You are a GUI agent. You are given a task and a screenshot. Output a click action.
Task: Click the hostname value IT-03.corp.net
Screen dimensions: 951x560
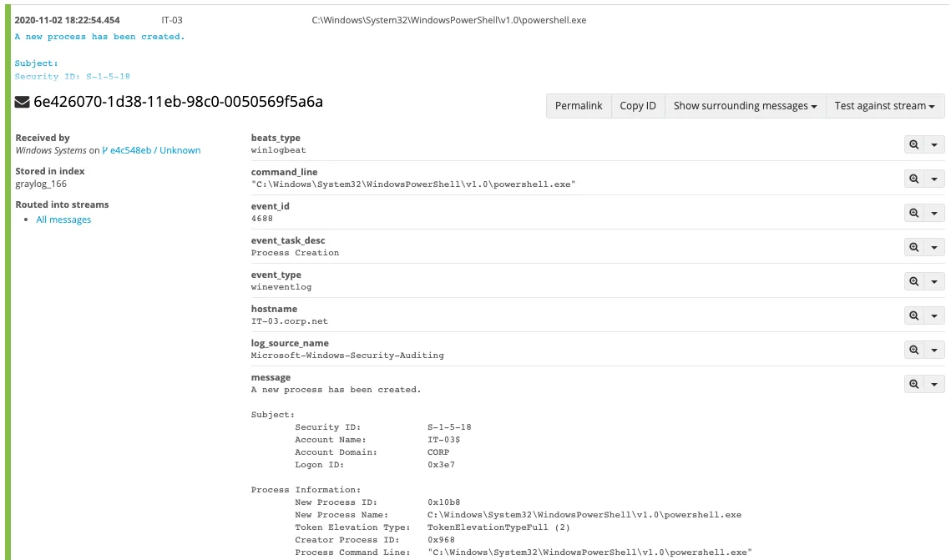point(289,321)
